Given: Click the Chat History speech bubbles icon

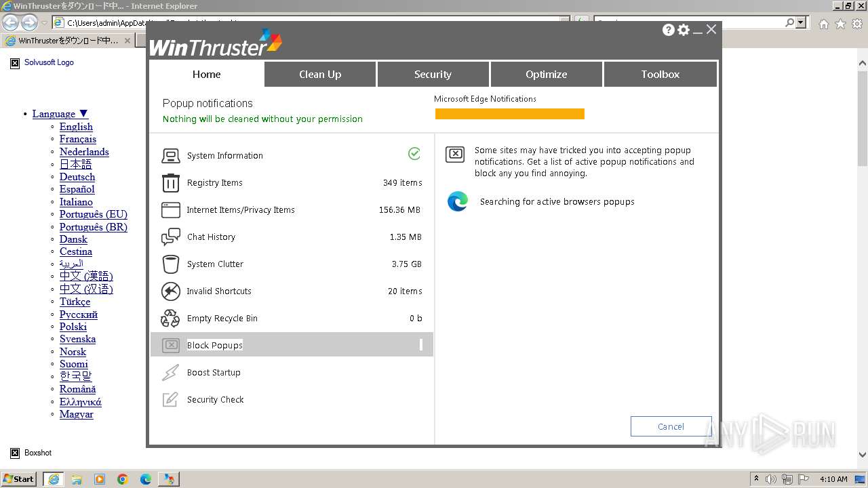Looking at the screenshot, I should (170, 237).
